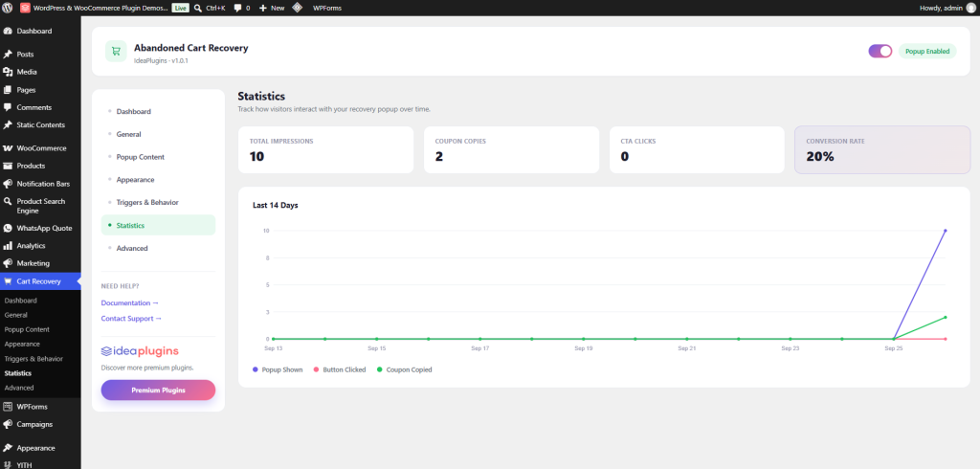Open the Appearance plugin tab

(x=158, y=180)
